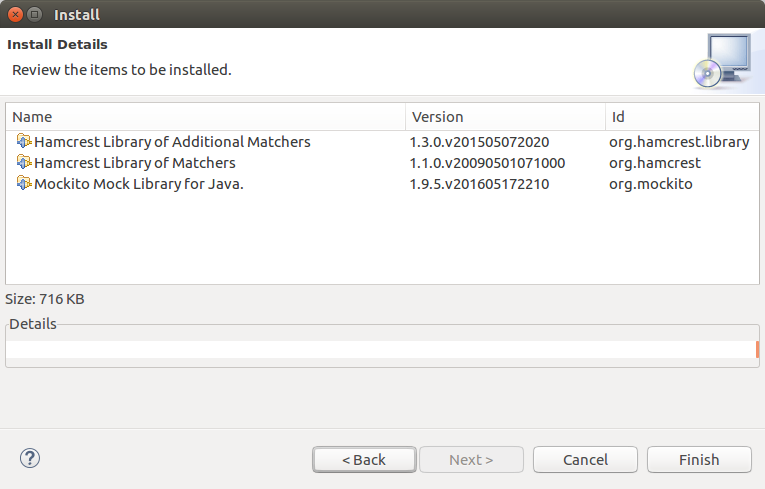Click version 1.9.5.v201605172210 cell
This screenshot has height=489, width=765.
(479, 184)
